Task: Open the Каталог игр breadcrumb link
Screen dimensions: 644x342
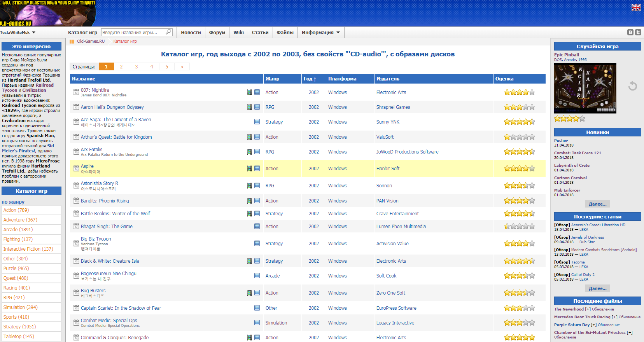Action: pyautogui.click(x=125, y=42)
